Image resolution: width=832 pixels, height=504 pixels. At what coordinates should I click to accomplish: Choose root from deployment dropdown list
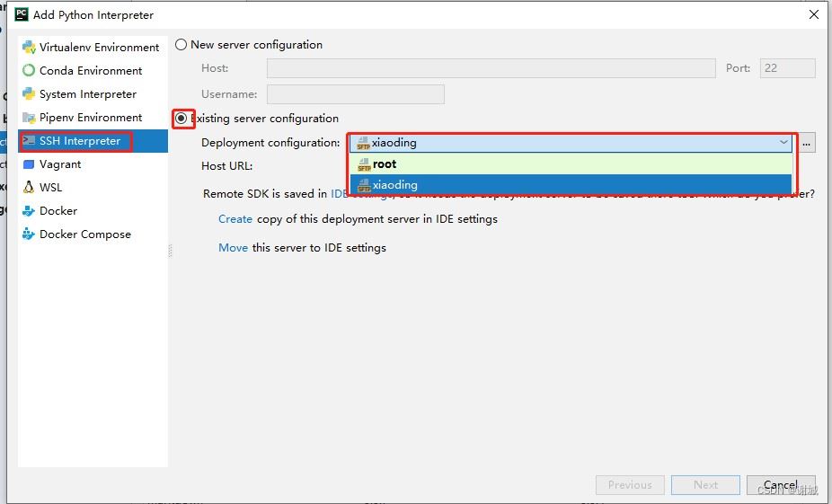[x=385, y=164]
